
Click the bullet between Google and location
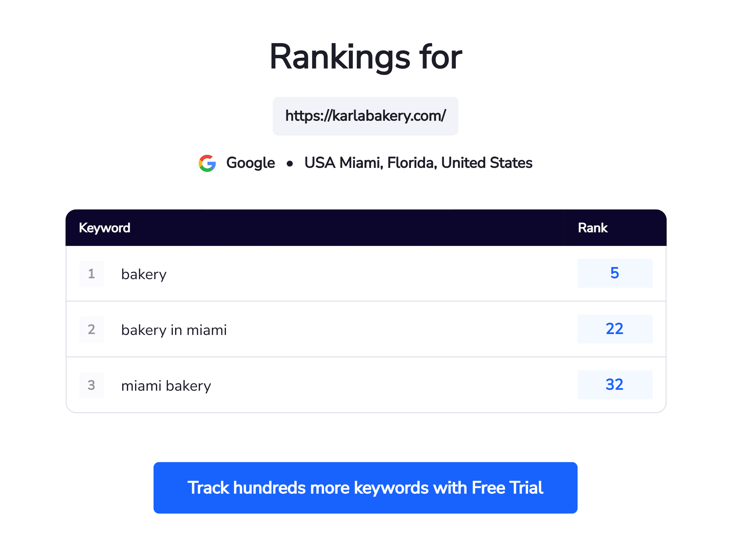pos(290,163)
